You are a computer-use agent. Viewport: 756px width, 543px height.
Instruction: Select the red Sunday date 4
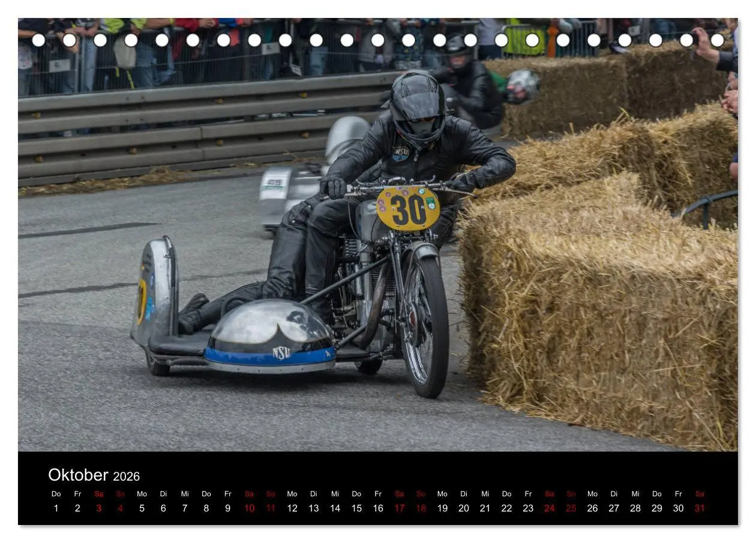(121, 508)
